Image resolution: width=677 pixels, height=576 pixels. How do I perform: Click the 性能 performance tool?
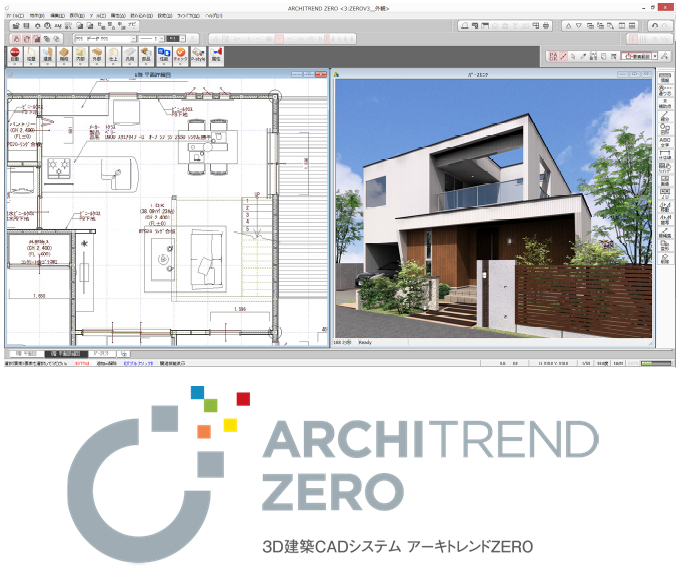point(164,55)
